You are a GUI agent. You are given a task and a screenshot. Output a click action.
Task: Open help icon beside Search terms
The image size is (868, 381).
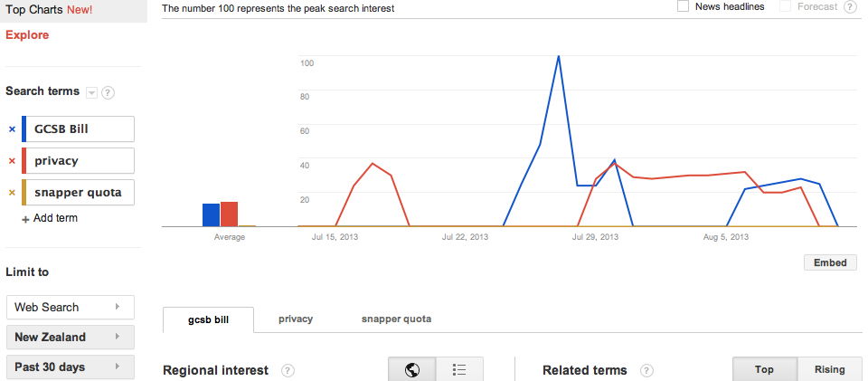click(x=108, y=92)
